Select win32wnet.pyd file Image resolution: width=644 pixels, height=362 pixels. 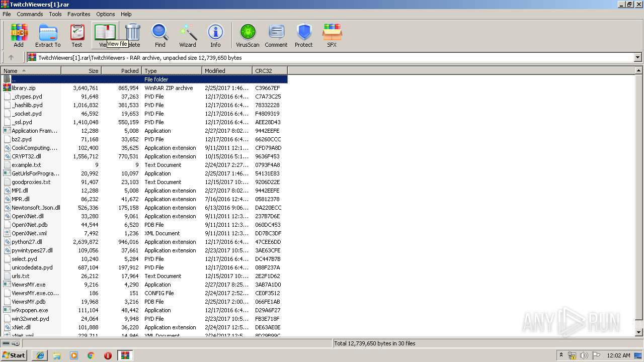[30, 319]
